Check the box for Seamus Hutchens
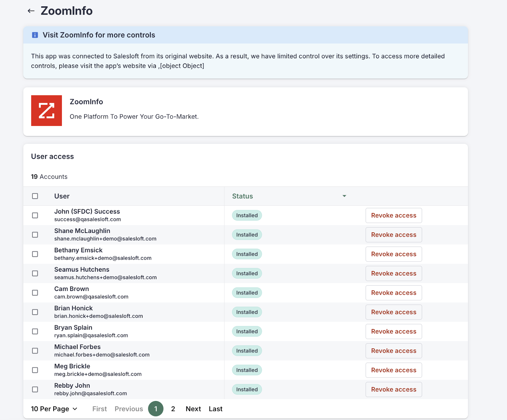Screen dimensions: 507x420 point(35,274)
